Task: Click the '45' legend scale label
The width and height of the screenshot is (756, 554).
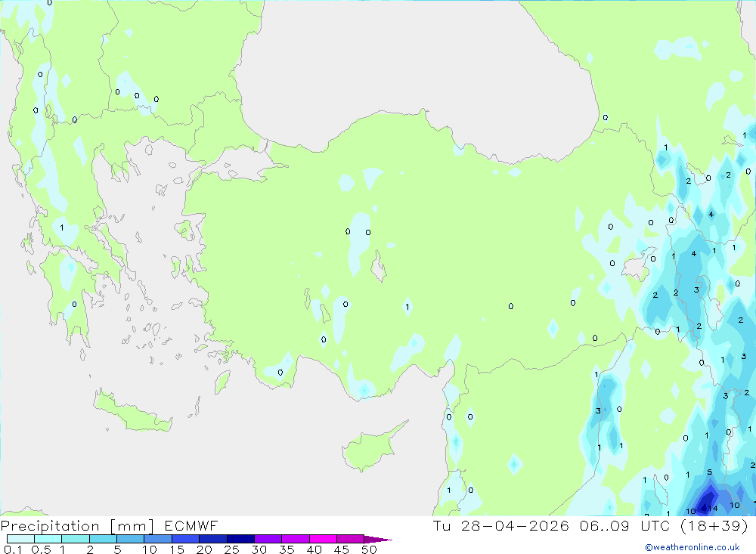Action: pyautogui.click(x=342, y=549)
